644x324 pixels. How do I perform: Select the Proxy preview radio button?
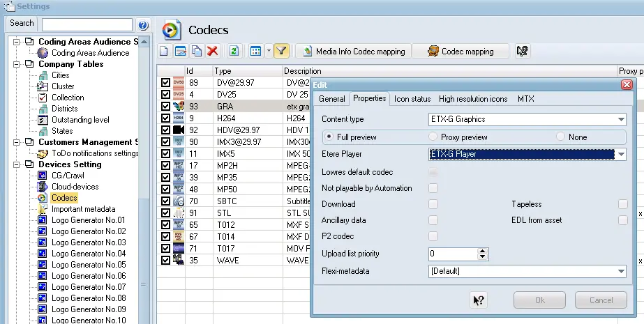[x=433, y=137]
